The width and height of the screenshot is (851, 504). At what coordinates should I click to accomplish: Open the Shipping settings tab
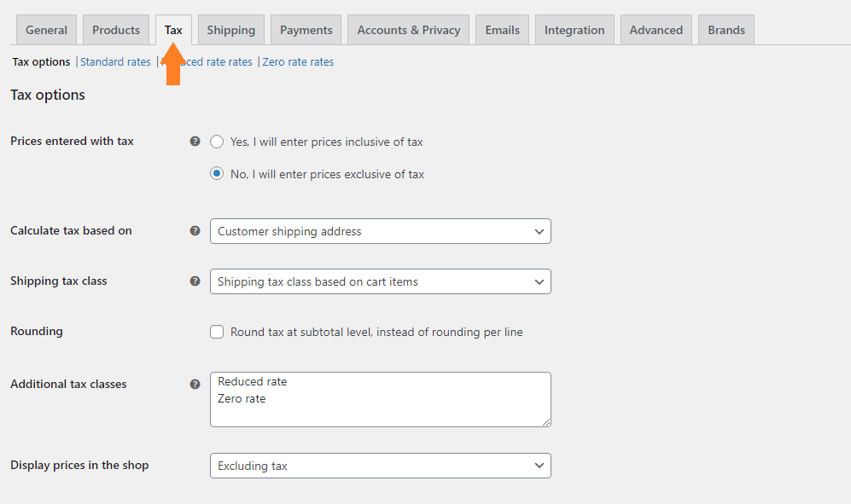pos(230,30)
